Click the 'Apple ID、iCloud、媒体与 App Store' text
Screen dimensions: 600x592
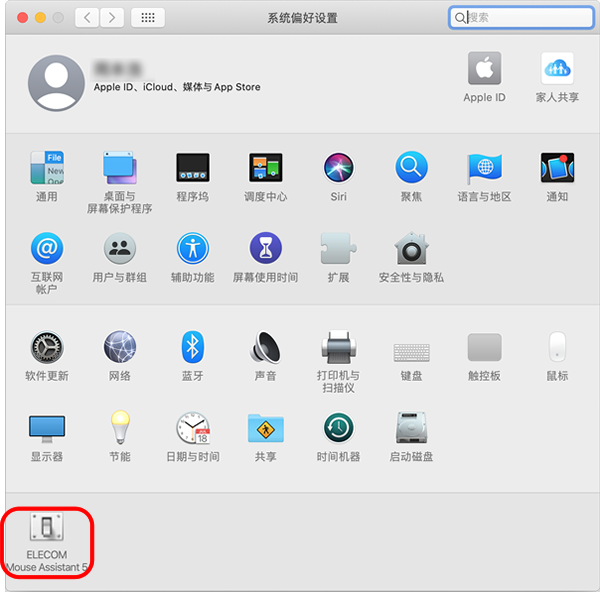(177, 87)
